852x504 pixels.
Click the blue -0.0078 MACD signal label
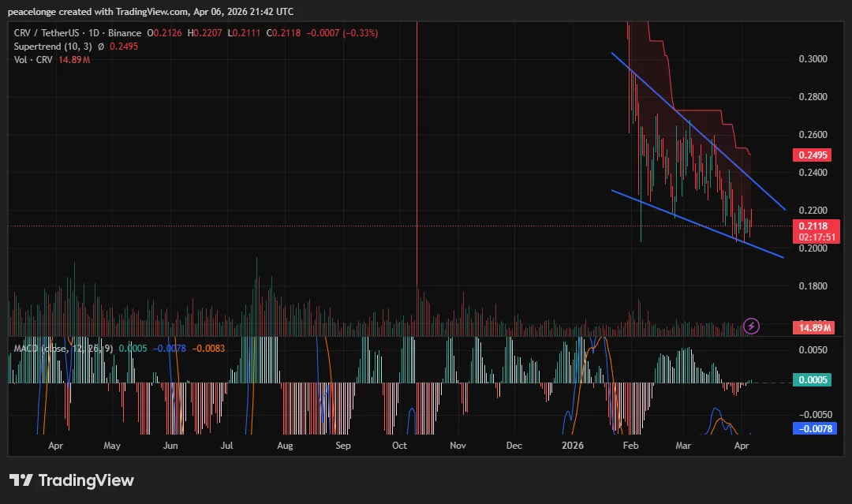click(x=813, y=429)
